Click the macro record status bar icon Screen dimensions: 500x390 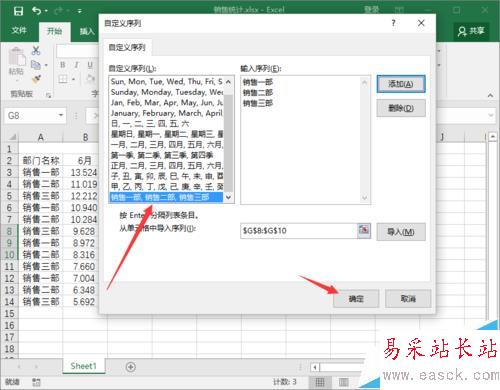[x=36, y=382]
